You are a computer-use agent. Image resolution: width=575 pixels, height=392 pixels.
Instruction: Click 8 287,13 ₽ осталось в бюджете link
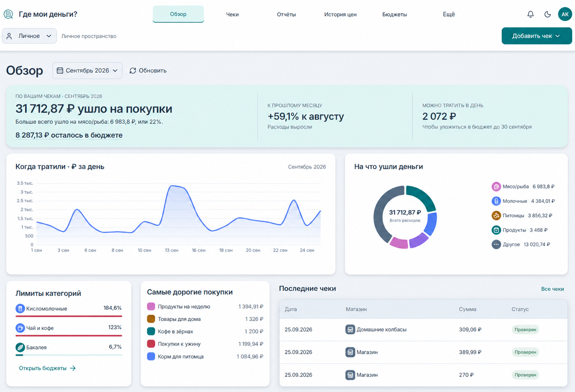pos(69,135)
